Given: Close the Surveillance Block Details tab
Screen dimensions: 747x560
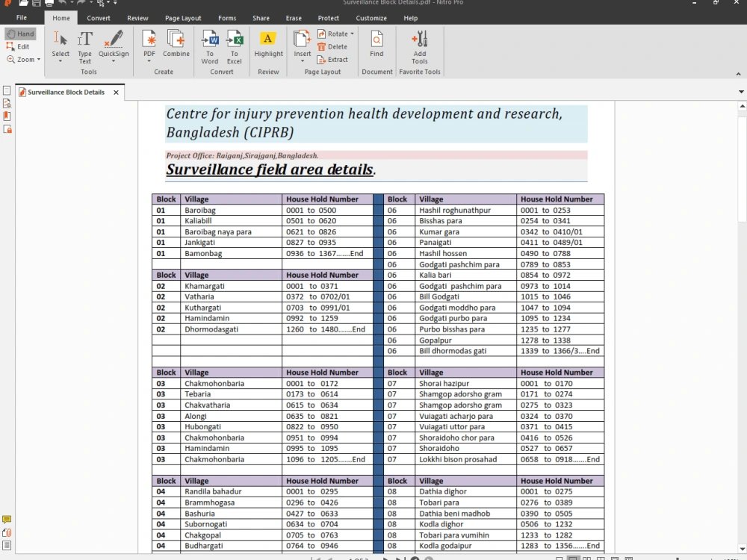Looking at the screenshot, I should (117, 93).
